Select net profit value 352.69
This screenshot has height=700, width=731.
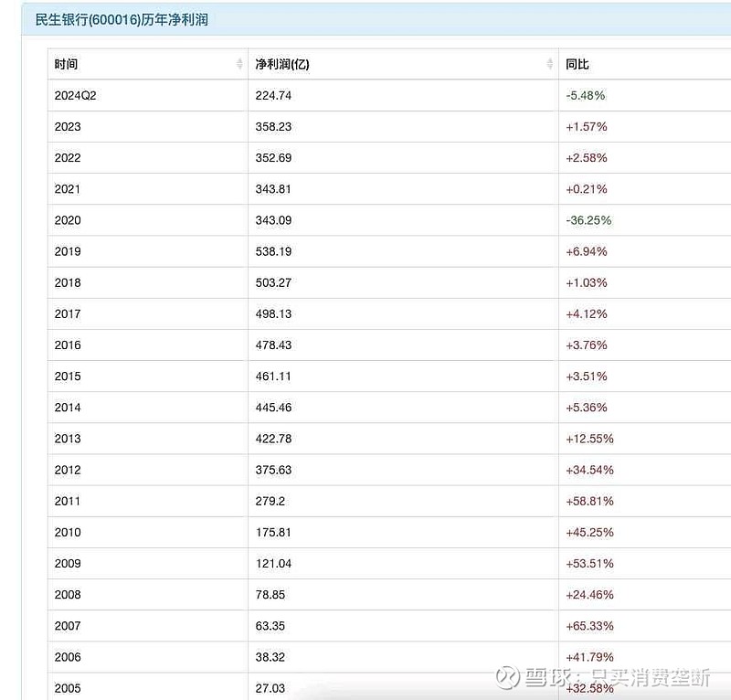coord(273,158)
